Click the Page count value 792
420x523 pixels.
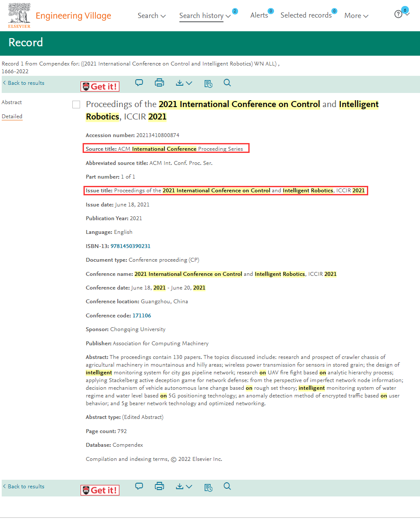[122, 431]
